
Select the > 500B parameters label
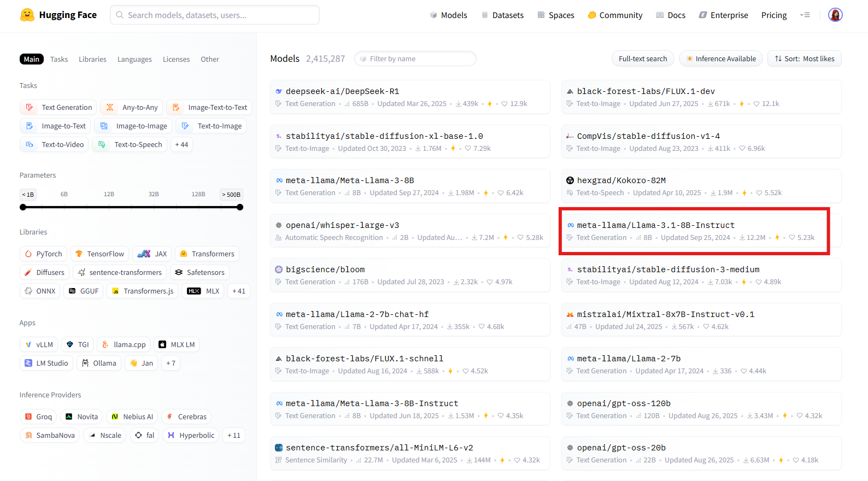click(x=231, y=194)
